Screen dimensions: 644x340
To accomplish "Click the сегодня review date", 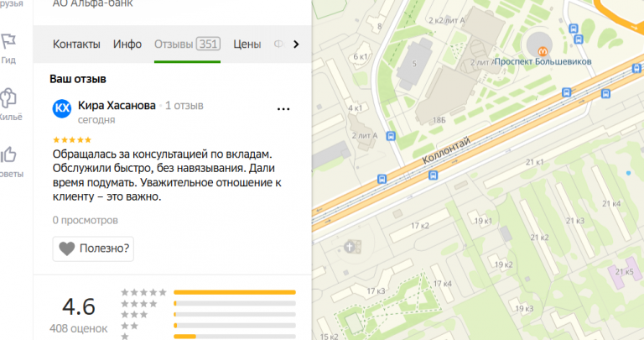I will (96, 120).
